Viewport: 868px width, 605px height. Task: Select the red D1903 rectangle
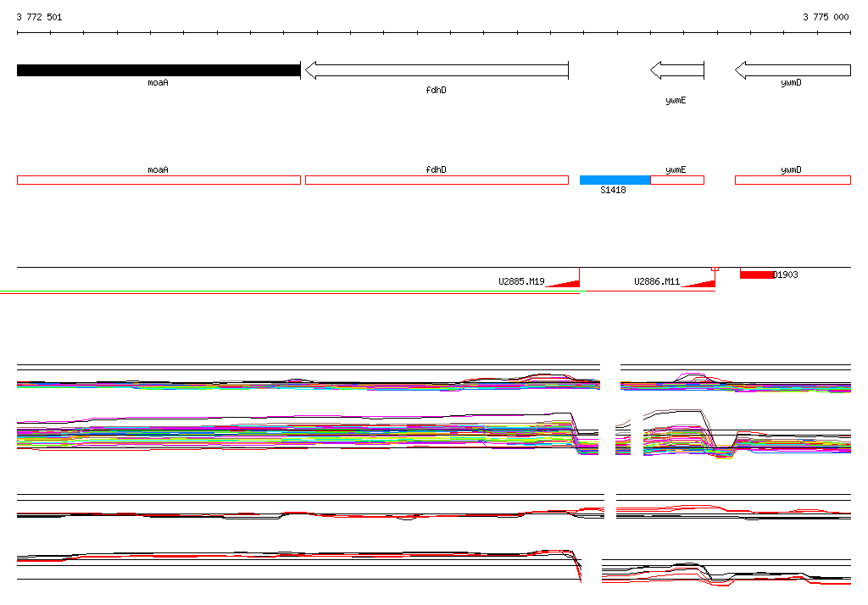(x=756, y=275)
